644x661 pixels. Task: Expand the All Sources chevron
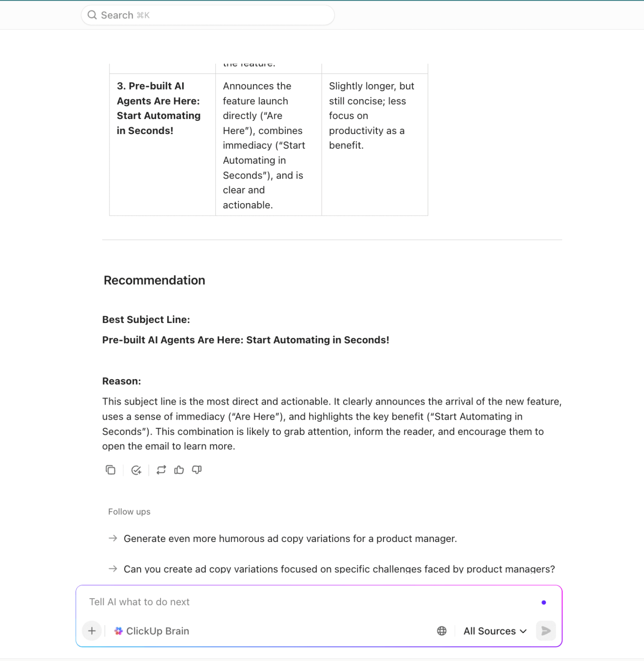(x=523, y=631)
